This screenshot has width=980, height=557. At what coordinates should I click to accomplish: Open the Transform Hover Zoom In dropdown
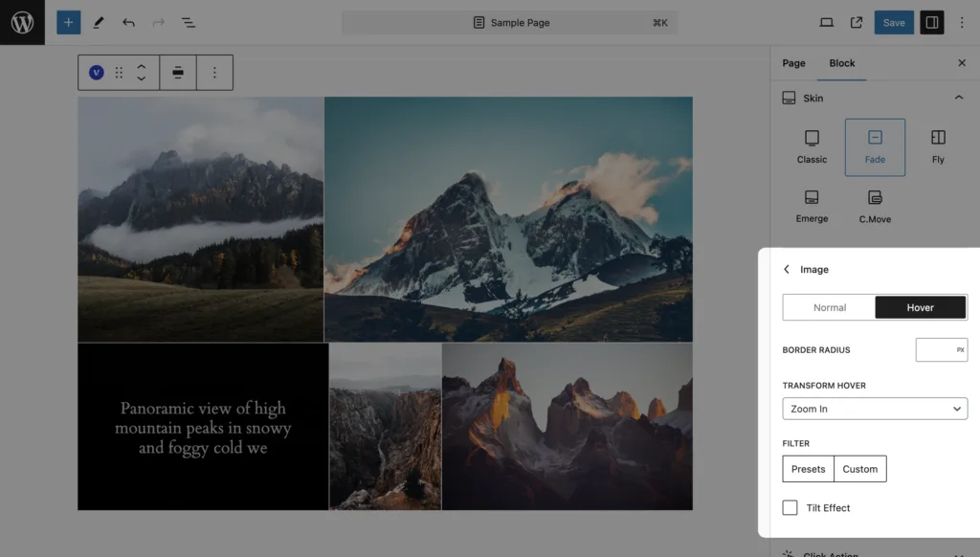(x=875, y=409)
